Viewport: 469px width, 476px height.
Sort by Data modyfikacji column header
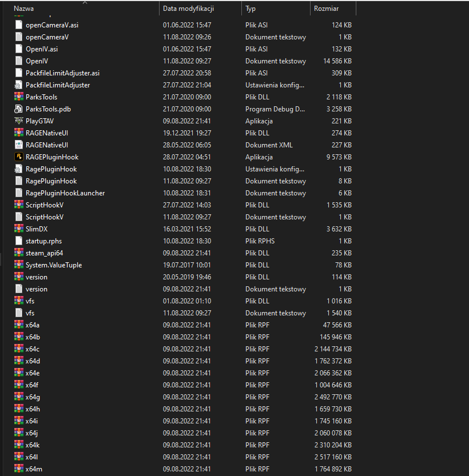188,9
